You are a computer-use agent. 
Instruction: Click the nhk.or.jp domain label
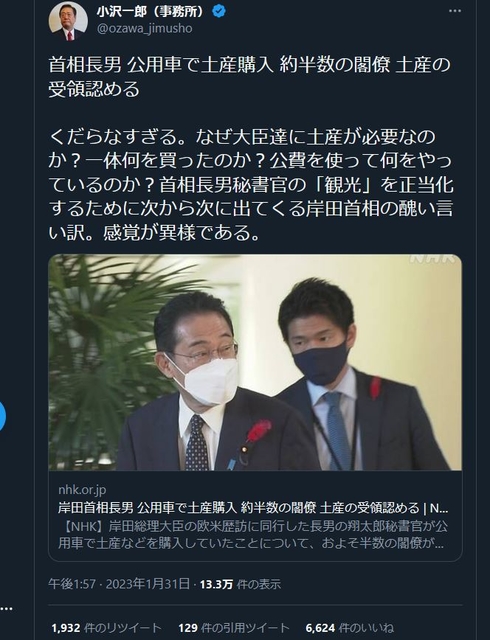click(x=82, y=490)
